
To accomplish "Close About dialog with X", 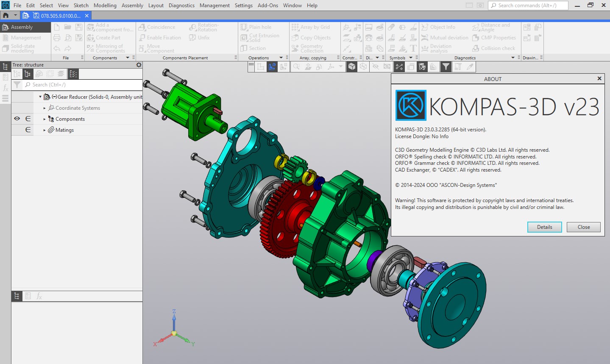I will coord(599,78).
